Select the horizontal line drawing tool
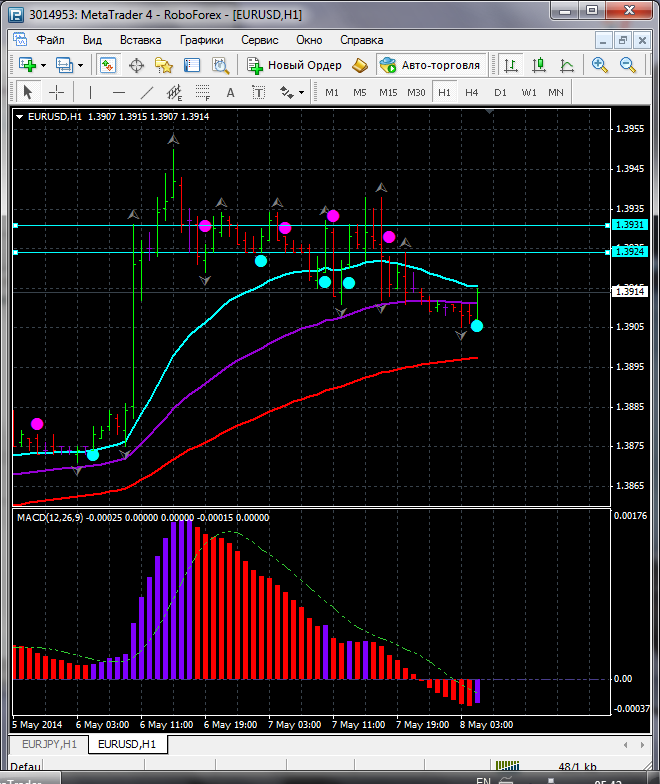 119,92
